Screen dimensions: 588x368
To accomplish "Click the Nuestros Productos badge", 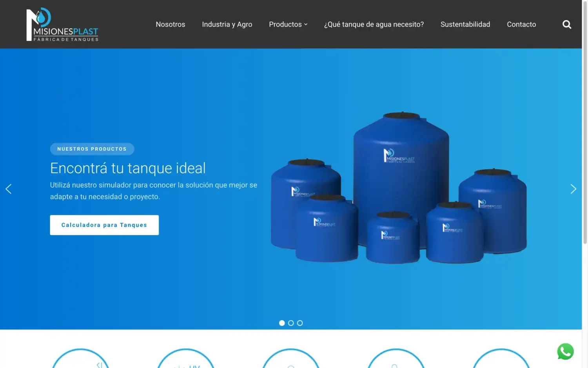I will click(x=92, y=149).
